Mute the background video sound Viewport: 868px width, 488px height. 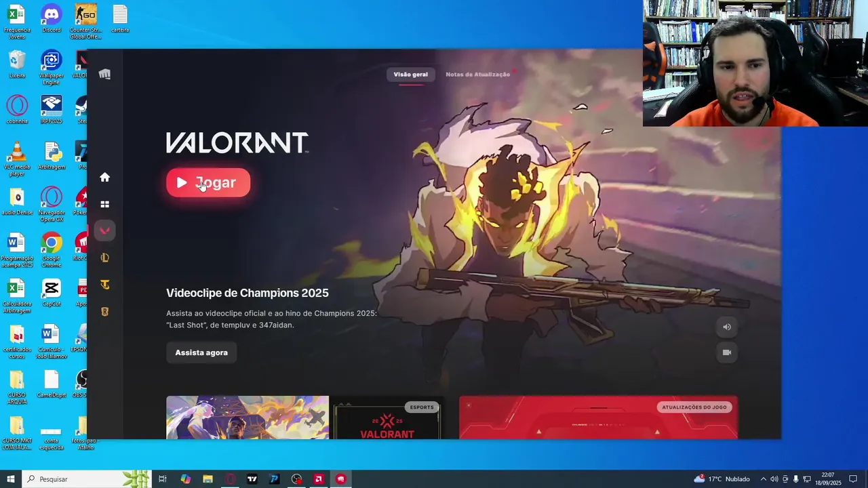[x=727, y=327]
